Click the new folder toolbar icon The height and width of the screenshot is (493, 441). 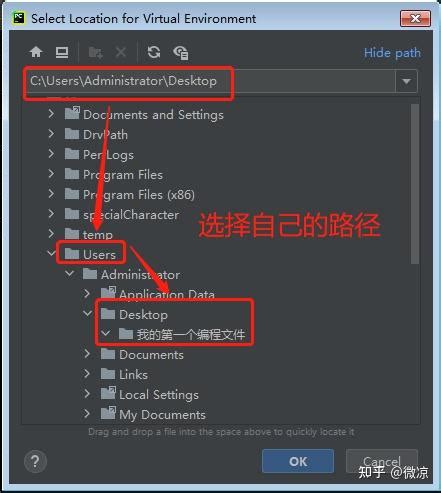point(96,52)
